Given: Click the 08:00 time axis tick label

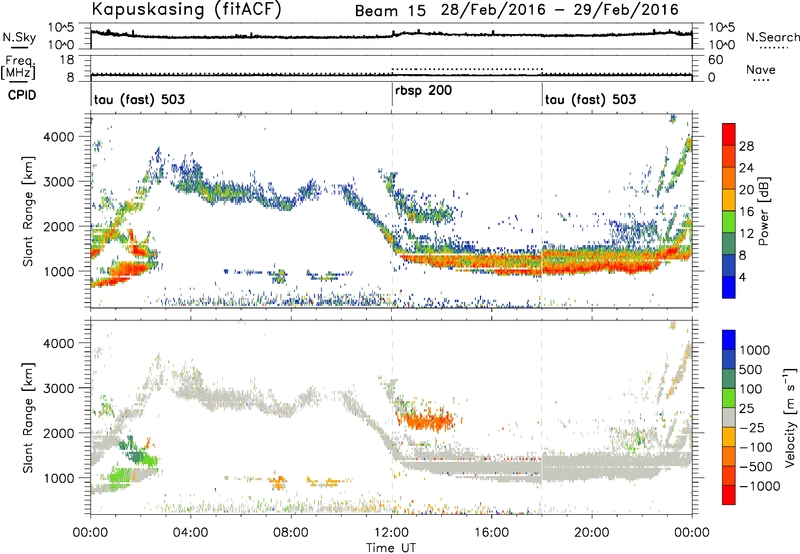Looking at the screenshot, I should [x=291, y=532].
